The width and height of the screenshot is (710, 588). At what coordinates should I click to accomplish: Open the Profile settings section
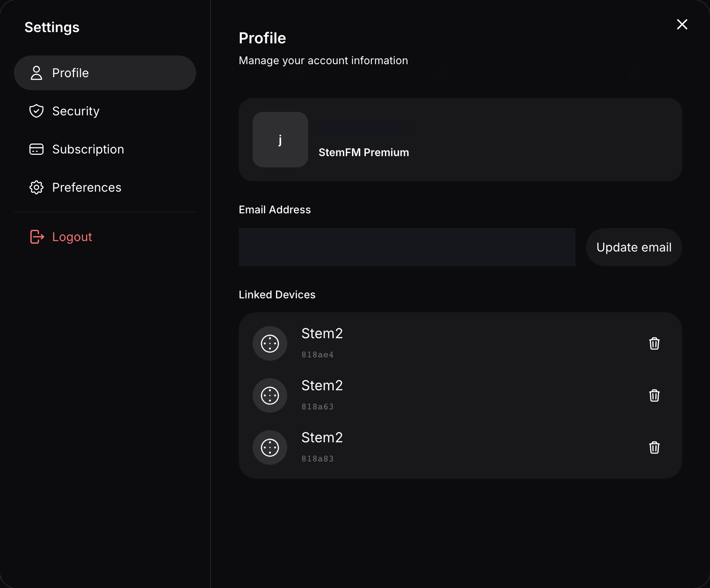105,73
